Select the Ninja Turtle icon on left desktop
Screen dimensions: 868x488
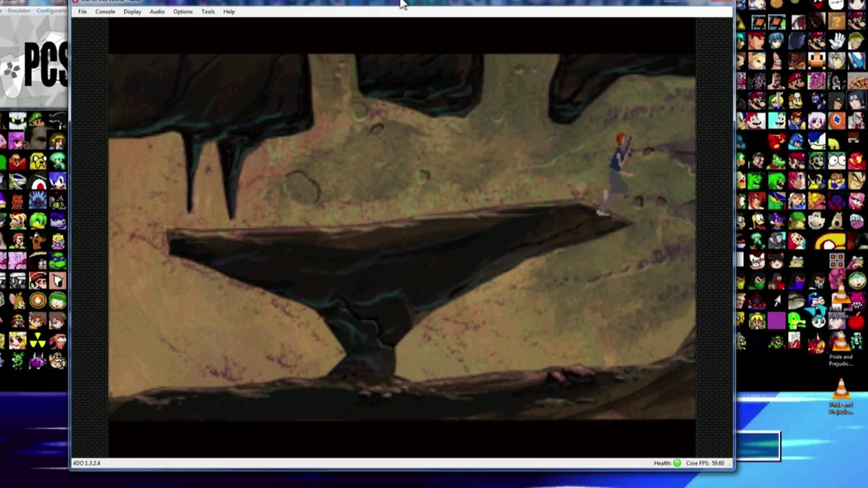point(58,261)
